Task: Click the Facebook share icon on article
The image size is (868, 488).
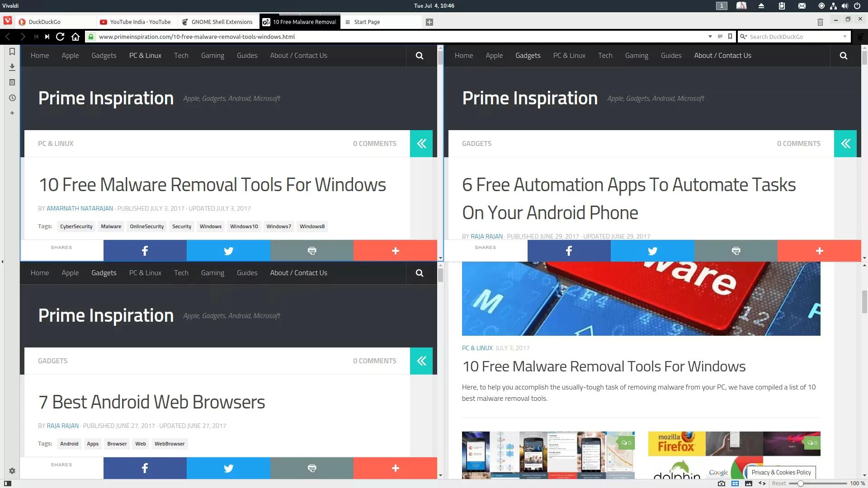Action: pos(144,250)
